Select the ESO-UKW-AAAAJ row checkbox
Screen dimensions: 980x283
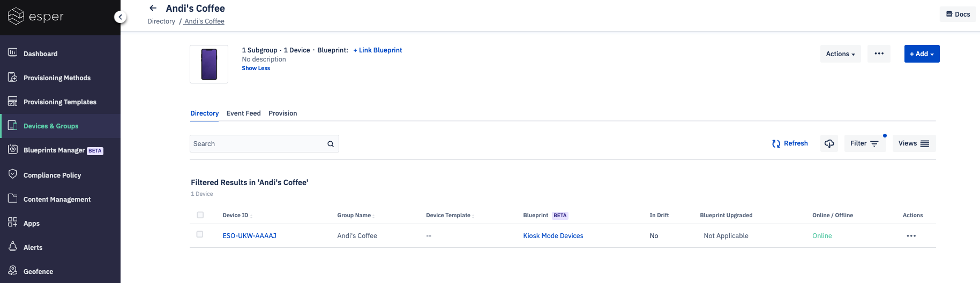pos(200,234)
